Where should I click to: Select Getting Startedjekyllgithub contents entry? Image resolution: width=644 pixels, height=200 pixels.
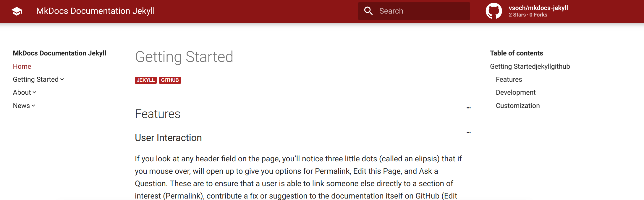[530, 66]
